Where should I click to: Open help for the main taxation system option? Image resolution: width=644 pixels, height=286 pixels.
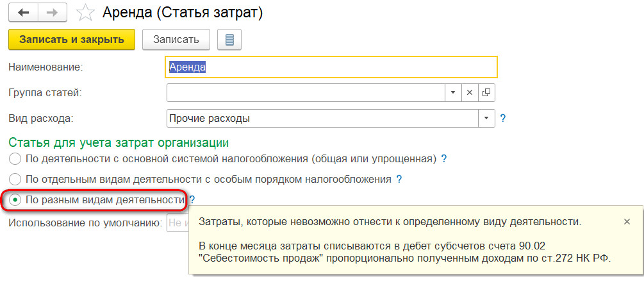click(443, 158)
